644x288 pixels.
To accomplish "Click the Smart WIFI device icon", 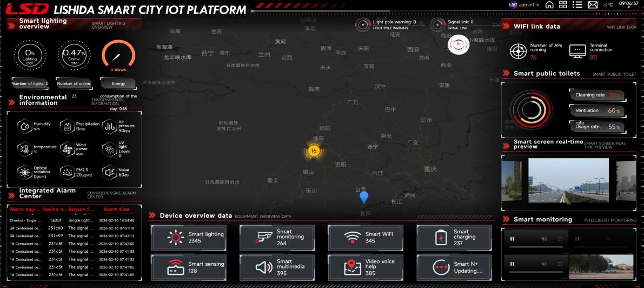I will click(x=353, y=237).
